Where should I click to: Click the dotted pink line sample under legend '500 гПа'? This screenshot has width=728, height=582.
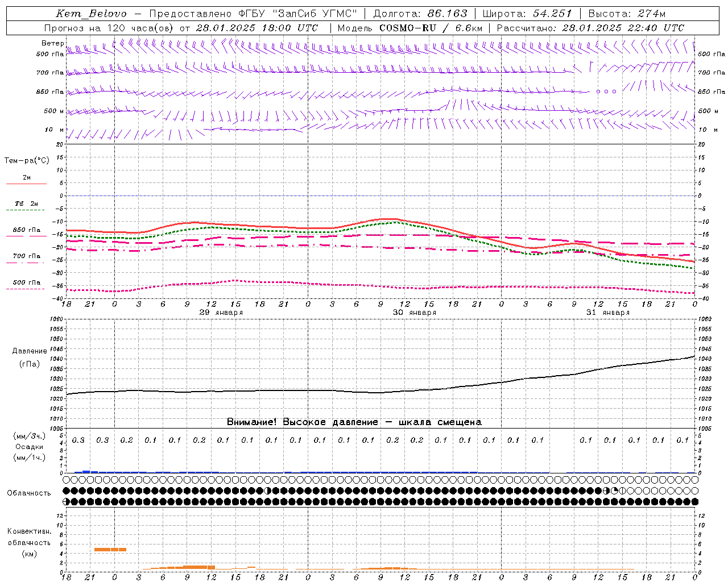(x=25, y=289)
